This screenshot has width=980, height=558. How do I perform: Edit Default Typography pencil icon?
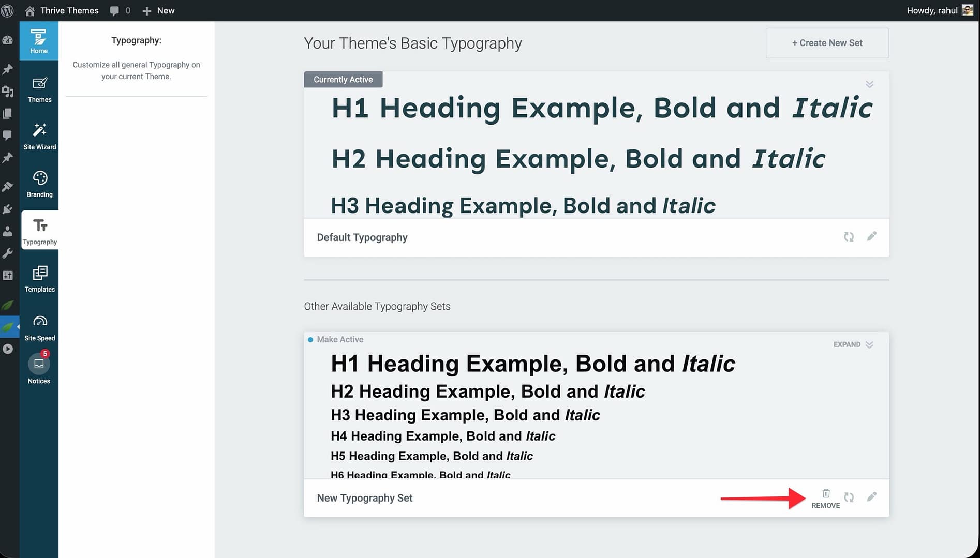[872, 236]
